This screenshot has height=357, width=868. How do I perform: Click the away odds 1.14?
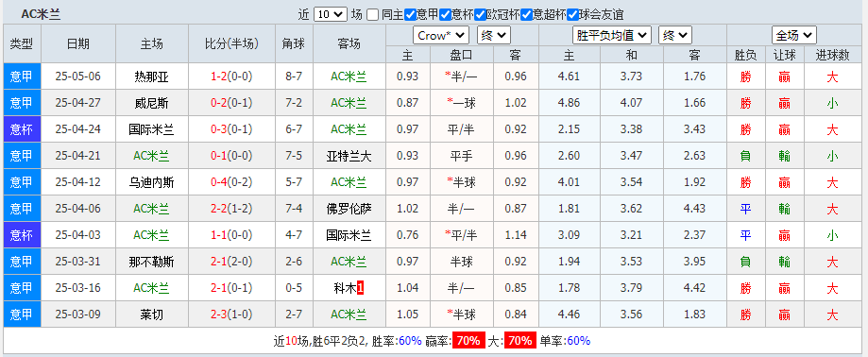click(x=516, y=235)
